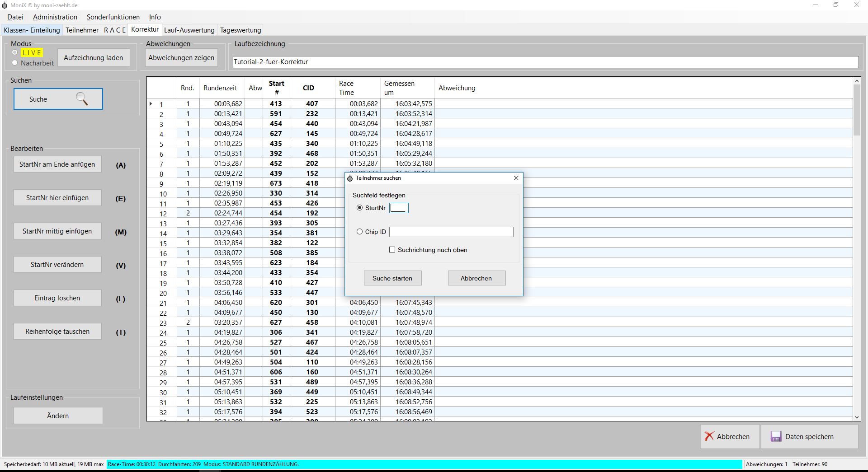Open the Sonderfunktionen menu
Image resolution: width=868 pixels, height=472 pixels.
coord(113,17)
